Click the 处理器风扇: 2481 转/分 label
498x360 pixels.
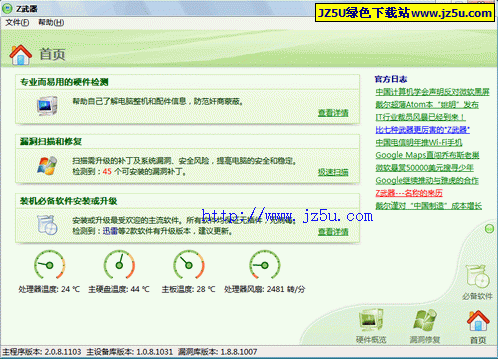[265, 289]
